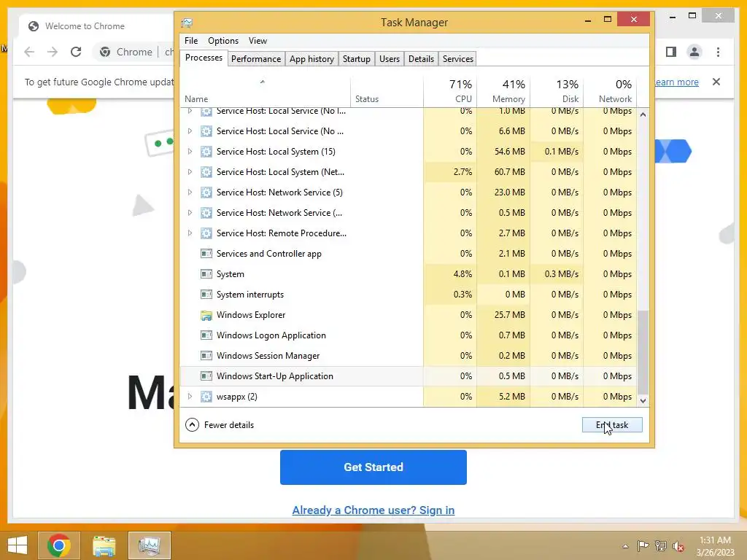Screen dimensions: 747x560
Task: Click the scrollbar up arrow
Action: pyautogui.click(x=643, y=114)
